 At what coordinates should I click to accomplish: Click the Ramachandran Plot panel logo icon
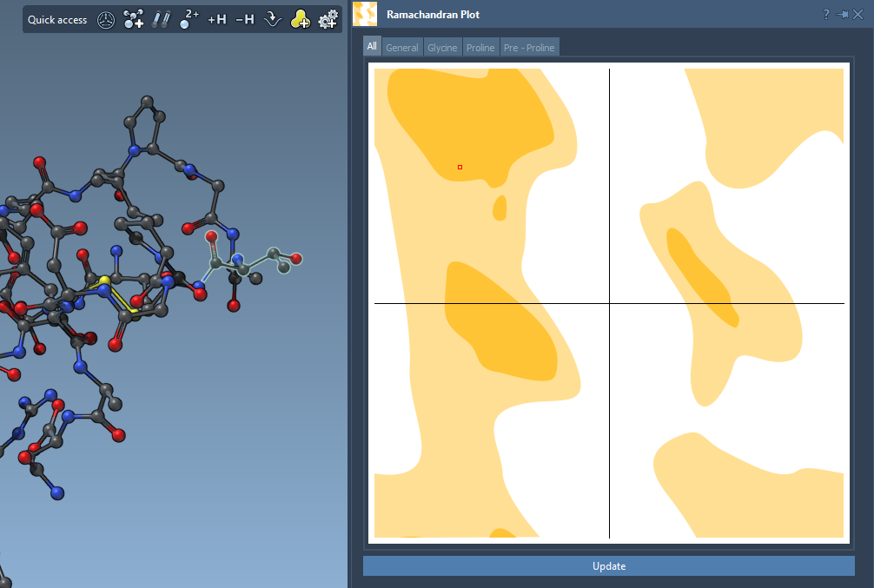[365, 14]
